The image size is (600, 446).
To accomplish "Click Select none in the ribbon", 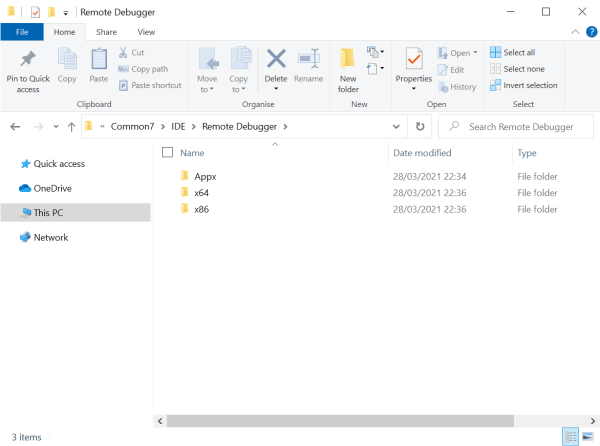I will coord(517,69).
